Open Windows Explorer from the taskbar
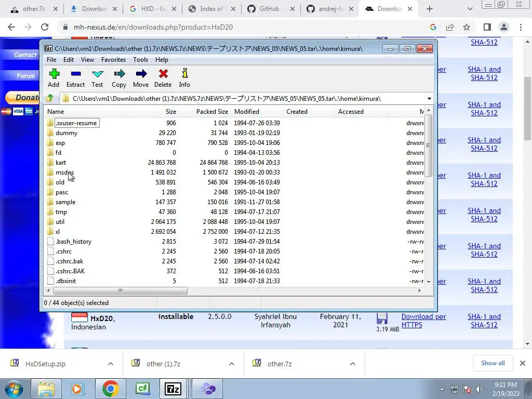532x399 pixels. [x=46, y=389]
